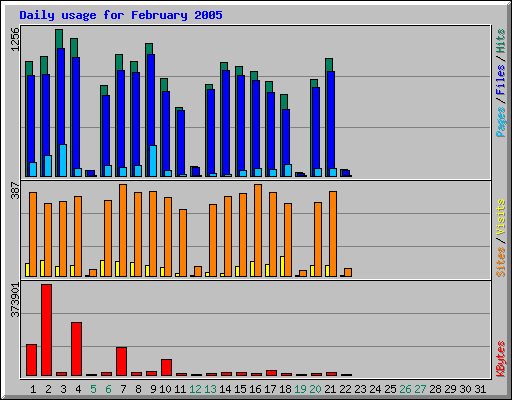Click the orange sites bar for day 1
The height and width of the screenshot is (400, 512).
tap(33, 234)
